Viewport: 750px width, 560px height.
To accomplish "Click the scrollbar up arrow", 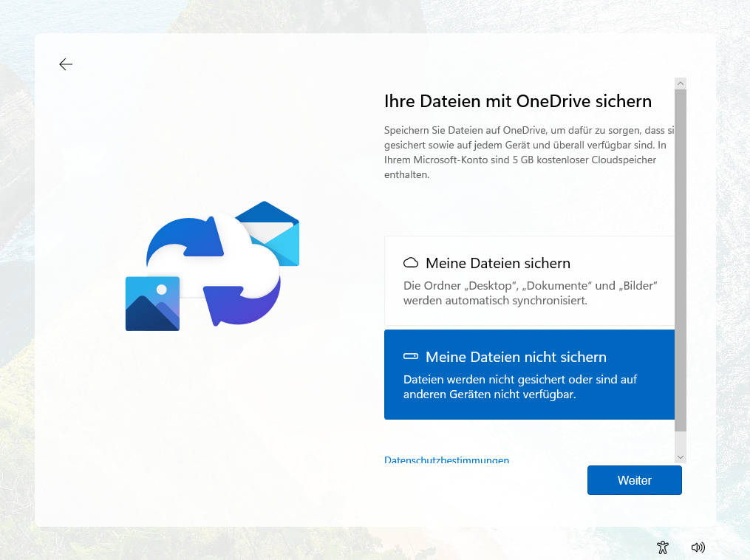I will (681, 83).
